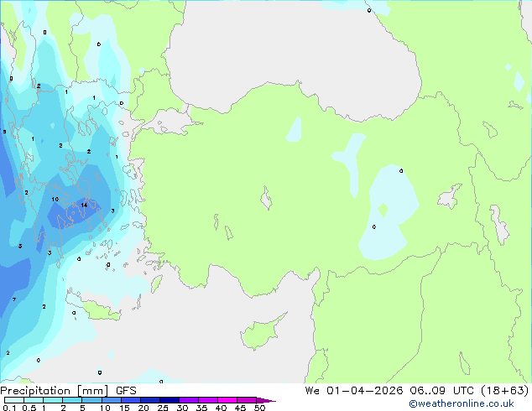Click the '7' precipitation value on the map

pyautogui.click(x=14, y=299)
